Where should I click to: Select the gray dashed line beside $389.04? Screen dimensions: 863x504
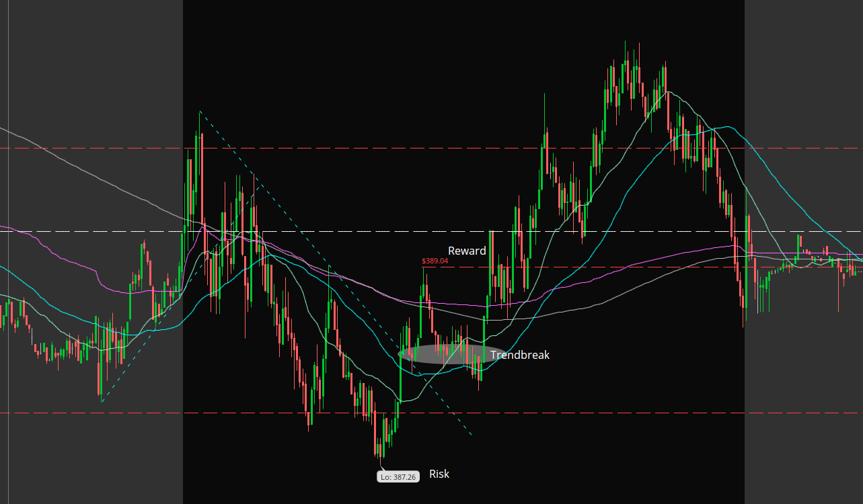605,267
